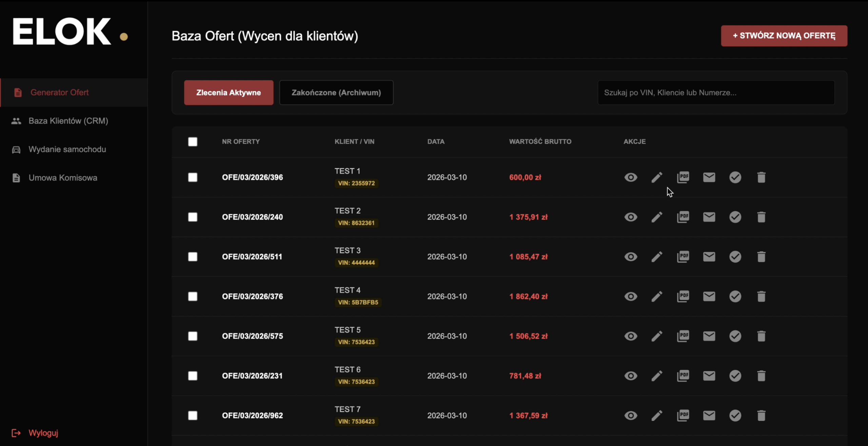
Task: Click the envelope icon for TEST 1
Action: click(709, 177)
